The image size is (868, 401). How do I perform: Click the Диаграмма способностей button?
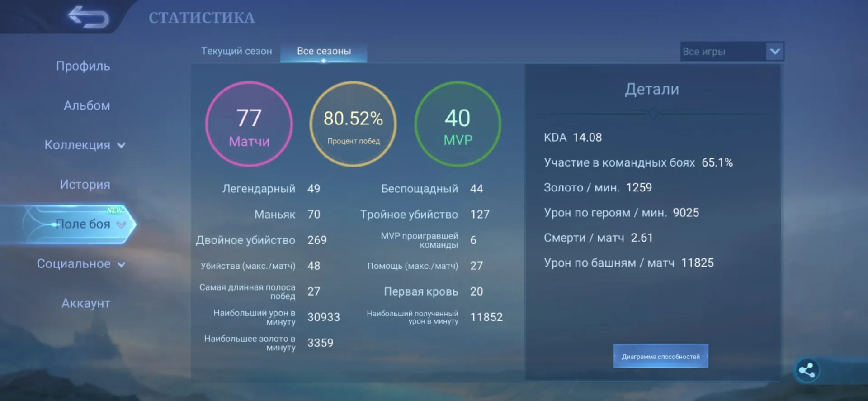[x=660, y=356]
